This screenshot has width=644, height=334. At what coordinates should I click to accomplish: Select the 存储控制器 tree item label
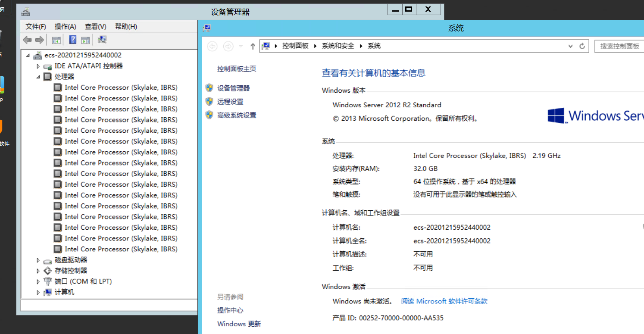click(x=71, y=271)
